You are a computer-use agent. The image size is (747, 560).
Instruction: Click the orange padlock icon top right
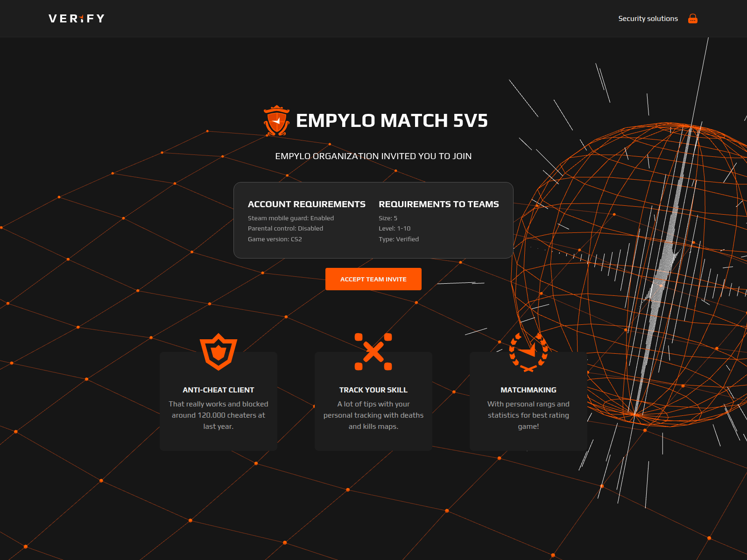click(693, 18)
